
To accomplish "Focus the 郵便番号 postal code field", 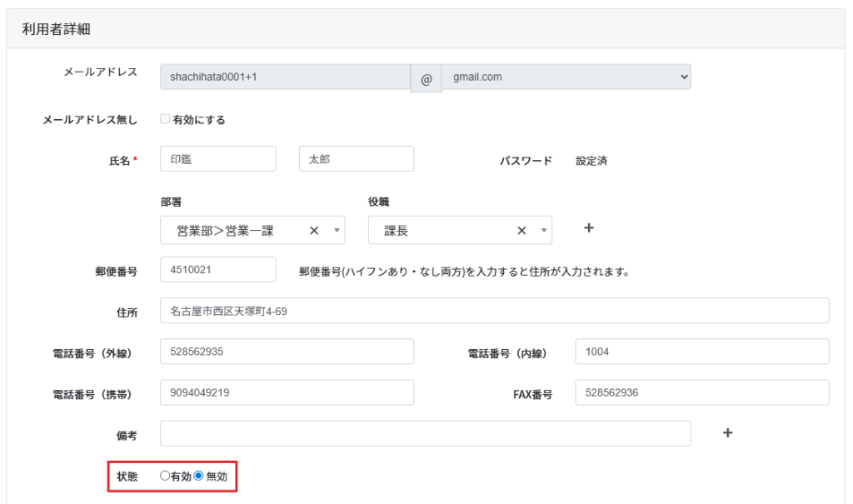I will click(x=217, y=270).
